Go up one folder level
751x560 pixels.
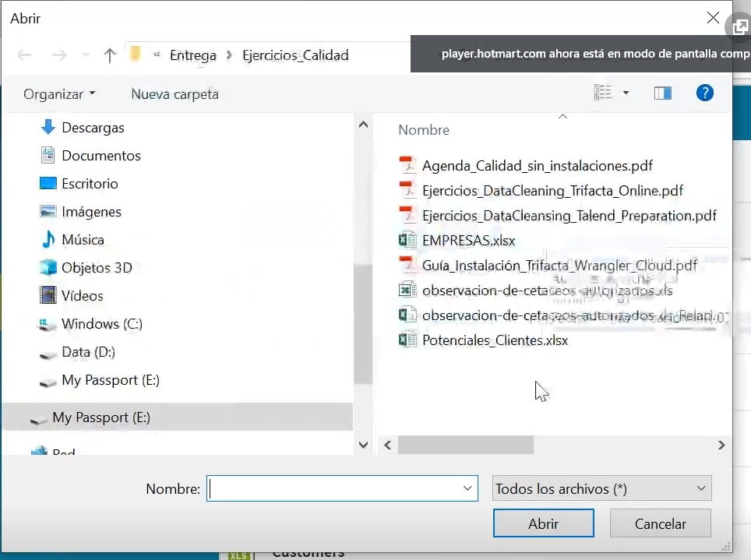tap(110, 55)
